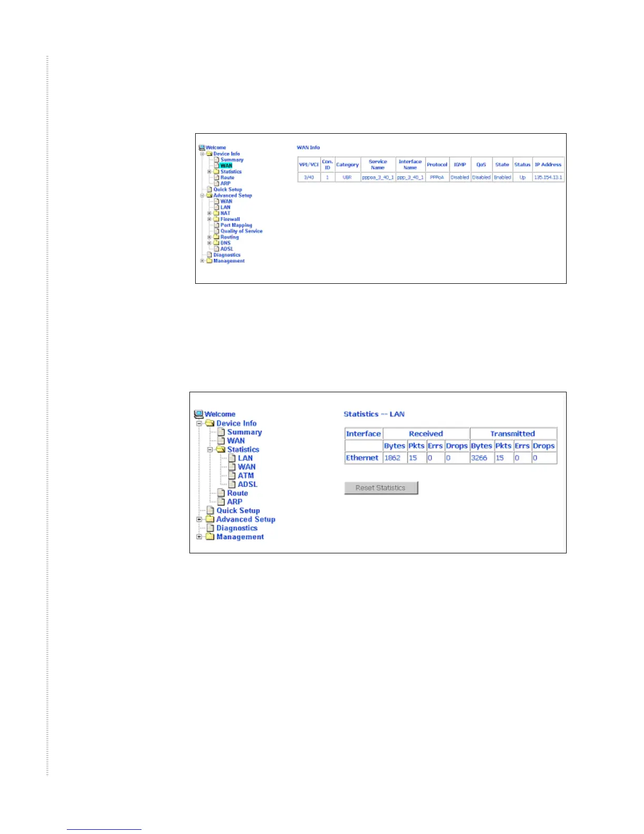644x834 pixels.
Task: Open WAN label under Advanced Setup
Action: (x=226, y=201)
